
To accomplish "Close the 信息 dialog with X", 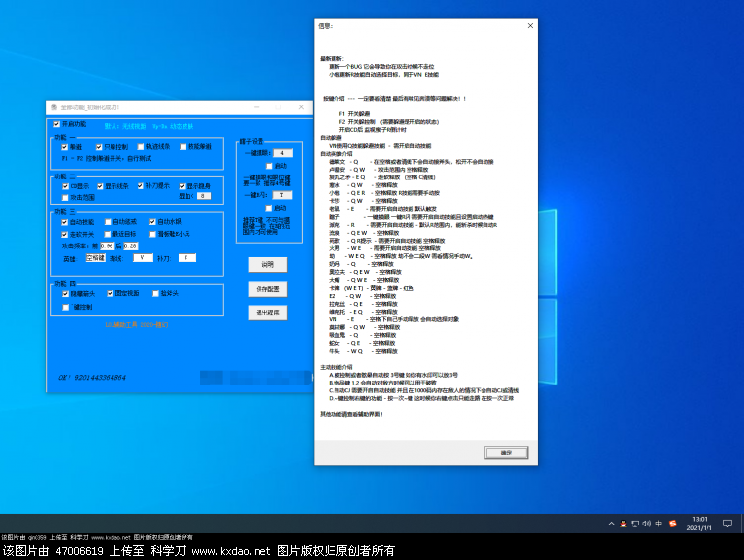I will click(530, 25).
